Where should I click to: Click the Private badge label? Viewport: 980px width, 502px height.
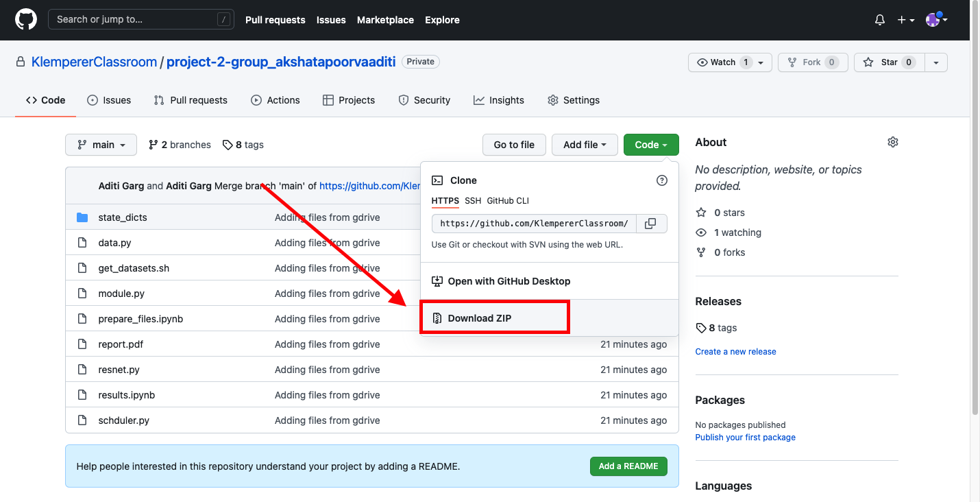coord(421,62)
